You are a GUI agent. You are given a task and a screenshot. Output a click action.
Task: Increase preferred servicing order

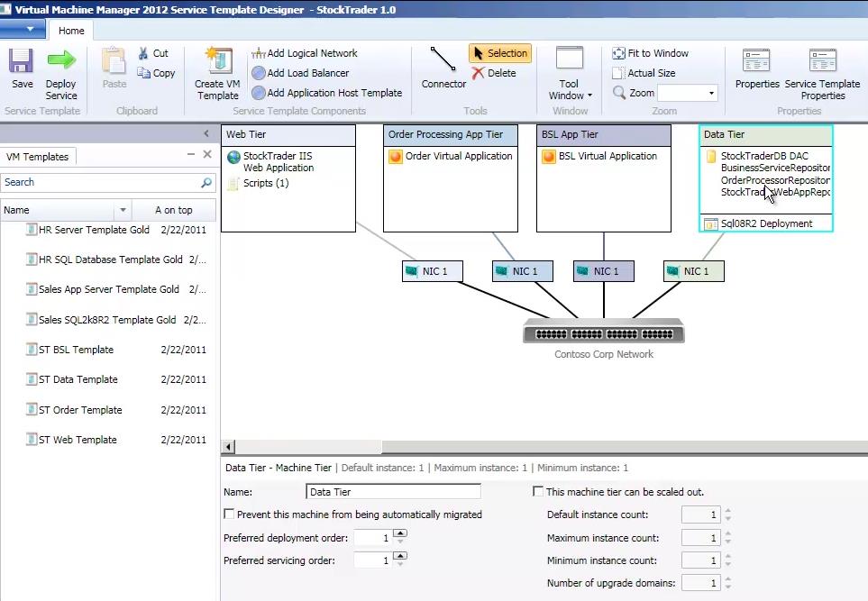[x=400, y=556]
